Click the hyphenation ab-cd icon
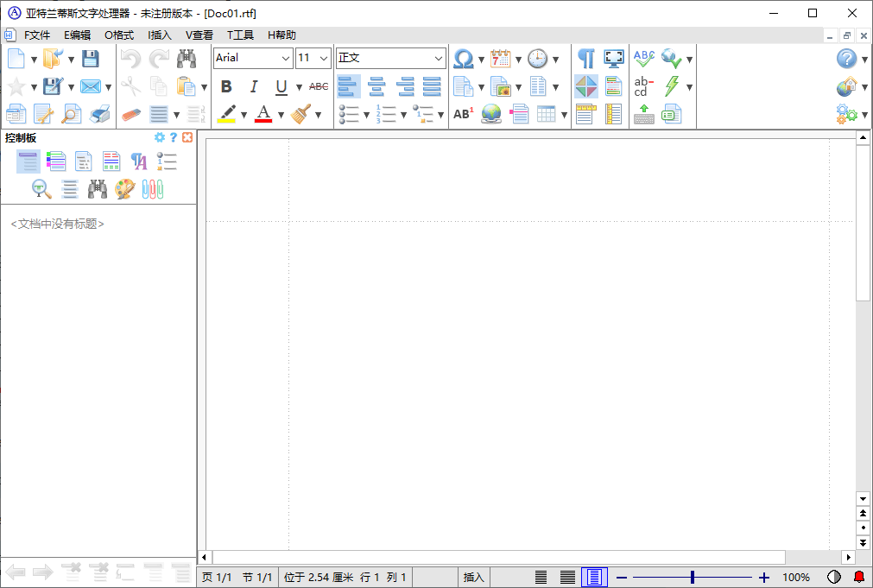 click(643, 86)
